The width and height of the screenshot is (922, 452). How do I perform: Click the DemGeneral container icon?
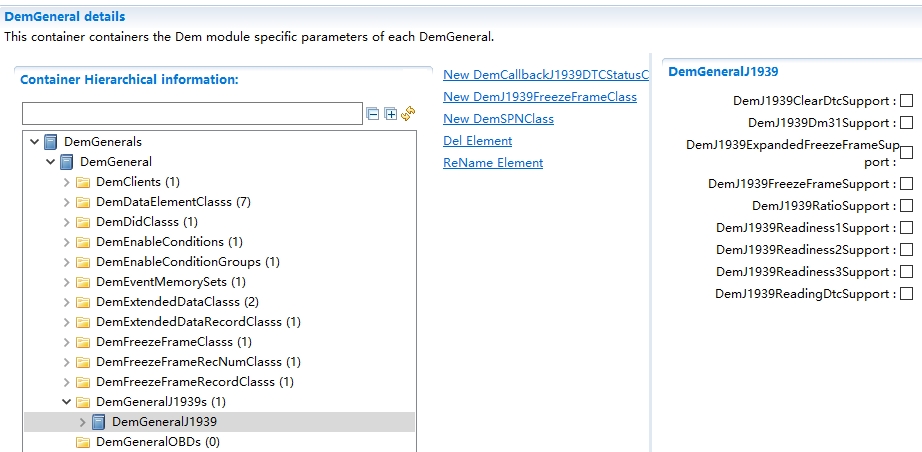pos(67,162)
